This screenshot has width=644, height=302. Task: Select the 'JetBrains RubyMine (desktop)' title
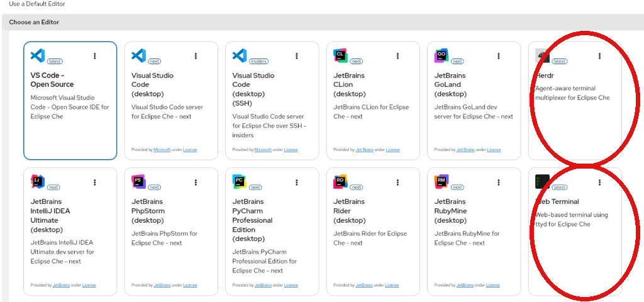[x=451, y=211]
